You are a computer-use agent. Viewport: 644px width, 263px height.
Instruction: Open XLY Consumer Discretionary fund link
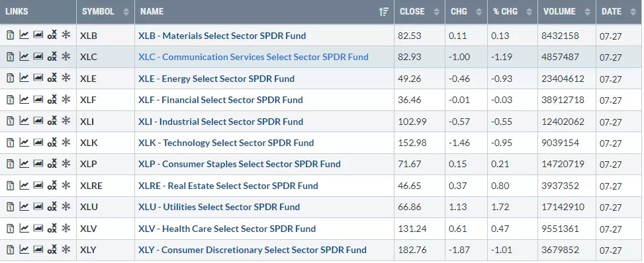pos(253,250)
